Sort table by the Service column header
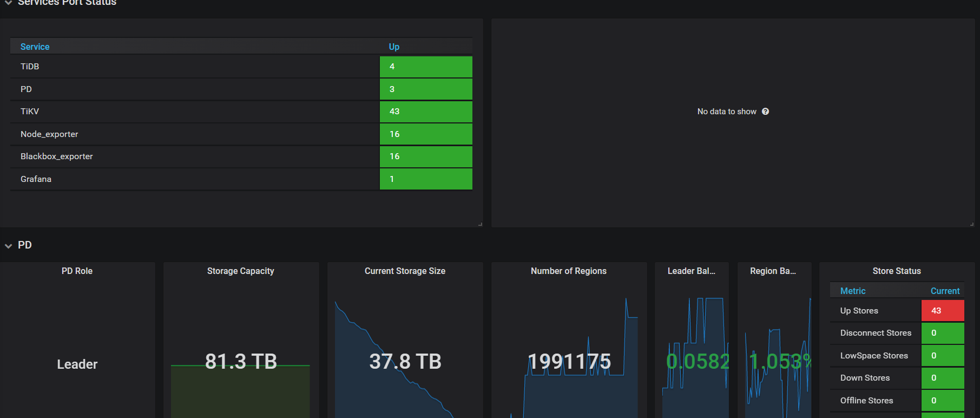Viewport: 980px width, 418px height. click(x=35, y=47)
